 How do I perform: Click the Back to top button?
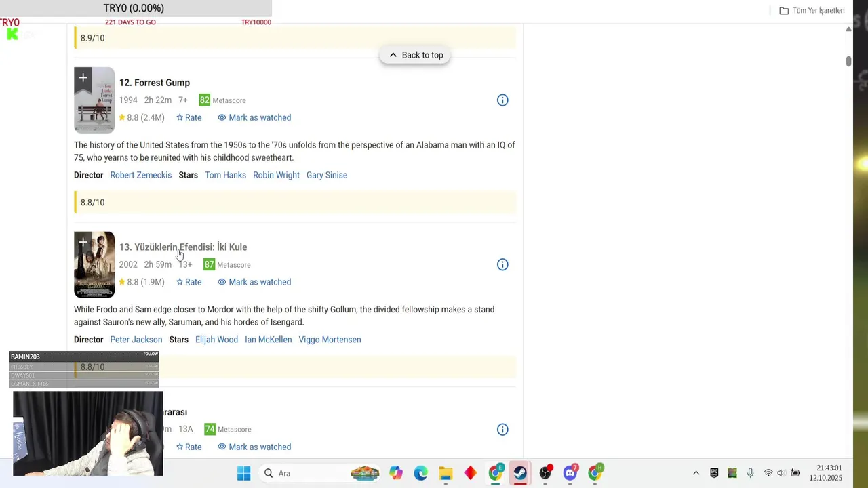coord(415,55)
